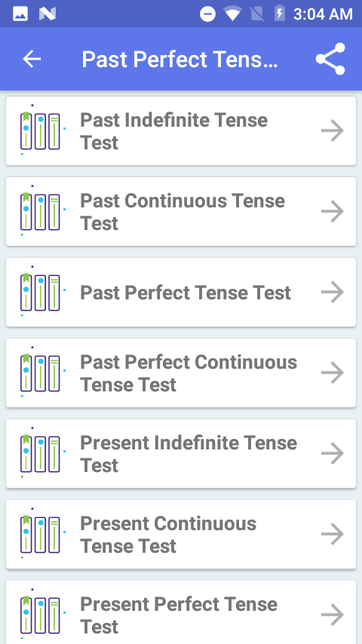Image resolution: width=362 pixels, height=644 pixels.
Task: Tap books icon of Past Perfect Continuous
Action: click(x=42, y=372)
